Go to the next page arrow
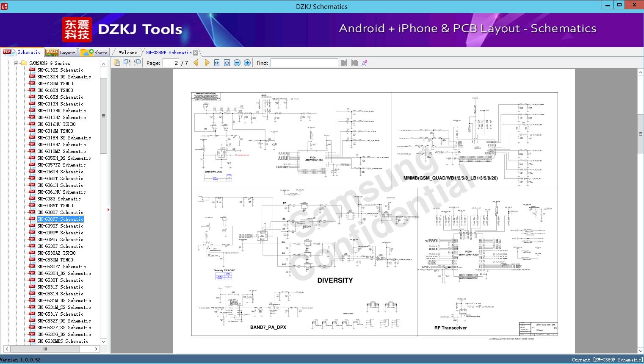644x364 pixels. [207, 63]
